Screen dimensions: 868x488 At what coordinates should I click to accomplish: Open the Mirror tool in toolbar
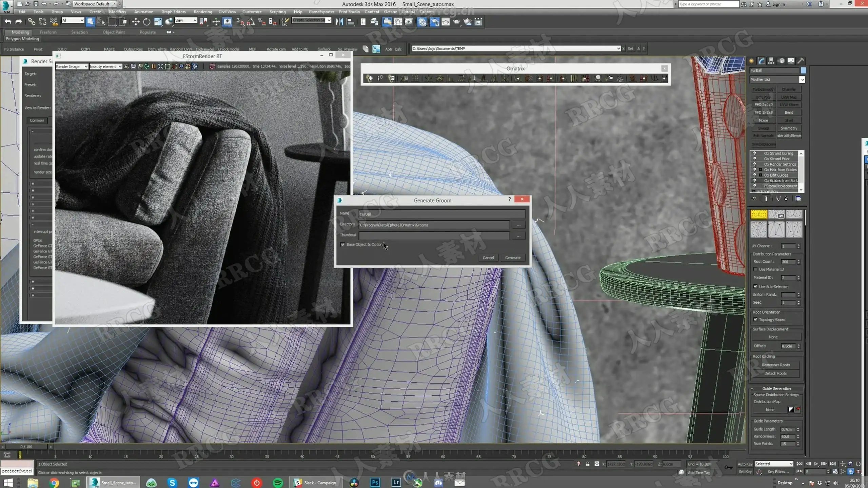pyautogui.click(x=339, y=22)
